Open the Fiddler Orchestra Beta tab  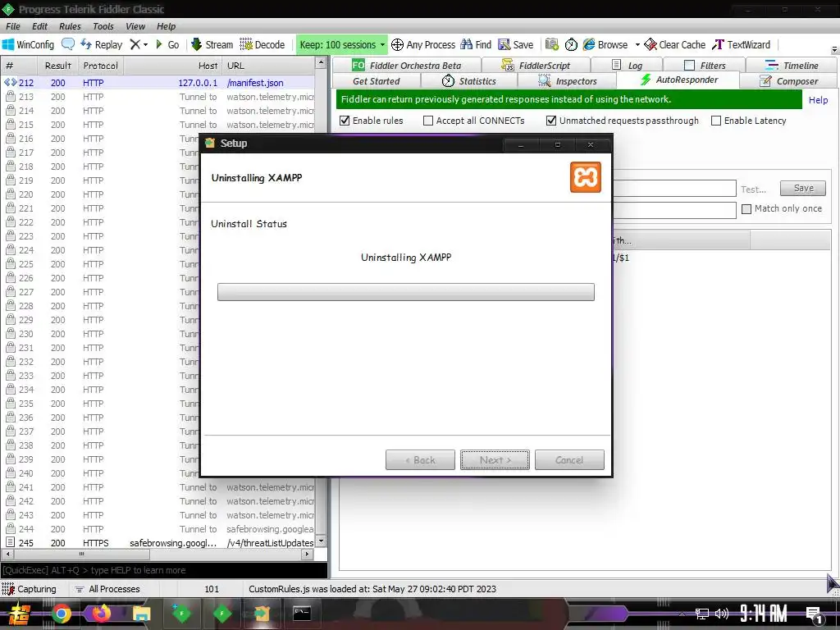[407, 65]
